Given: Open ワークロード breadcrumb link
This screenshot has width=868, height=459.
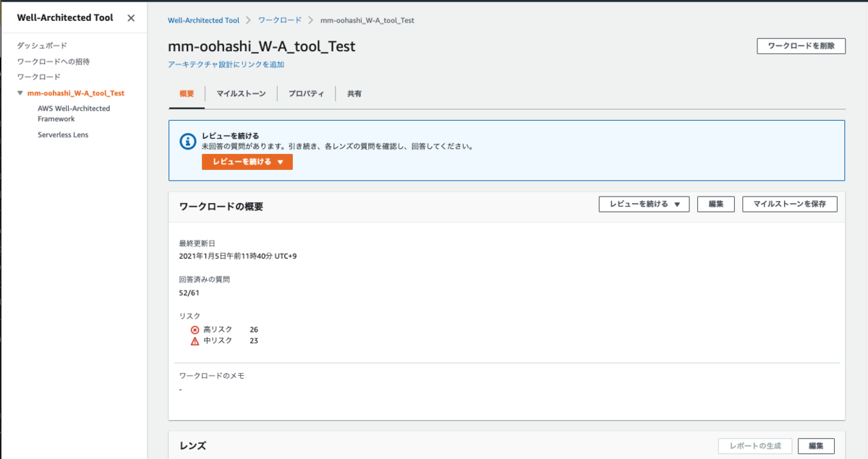Looking at the screenshot, I should coord(278,20).
